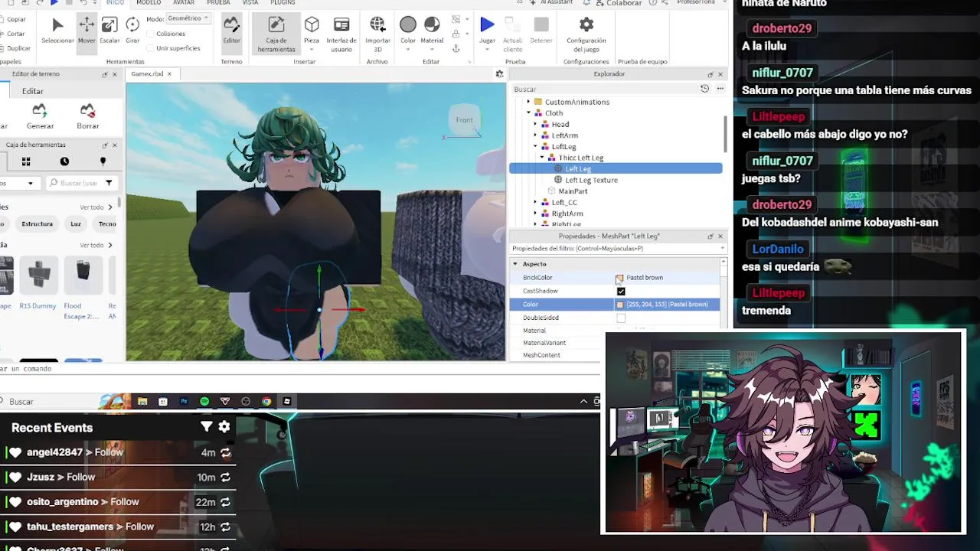The width and height of the screenshot is (980, 551).
Task: Click the Borrar terrain icon
Action: point(88,116)
